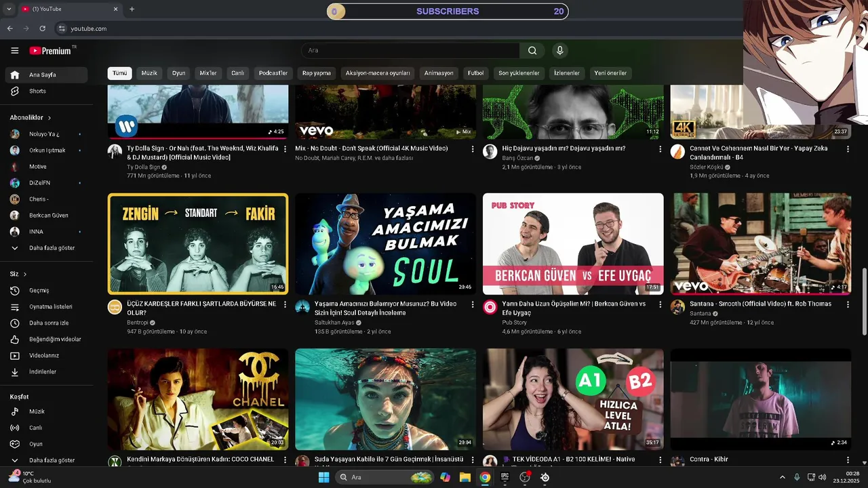Open Oynatma listeleri in sidebar
This screenshot has height=488, width=868.
(46, 307)
